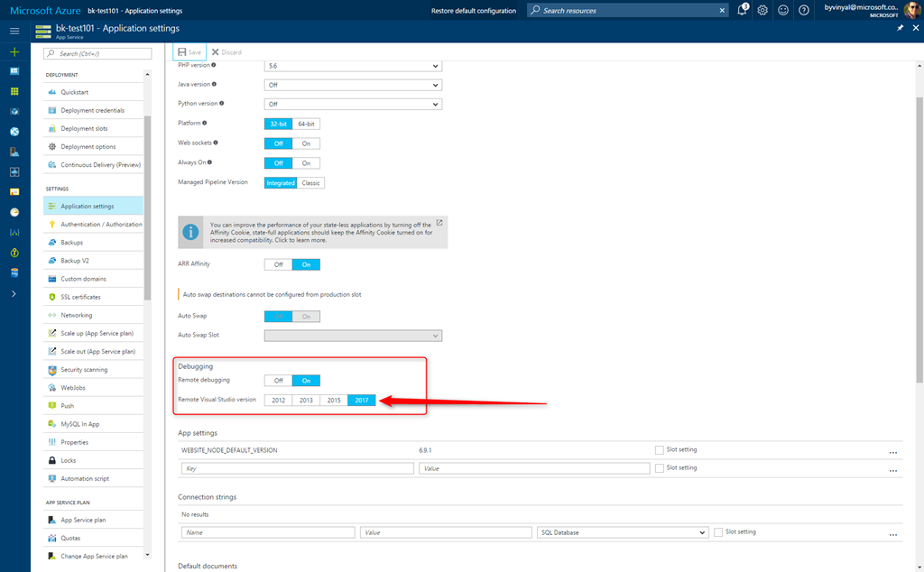Click the ellipsis for WEBSITE_NODE_DEFAULT_VERSION row

[892, 452]
